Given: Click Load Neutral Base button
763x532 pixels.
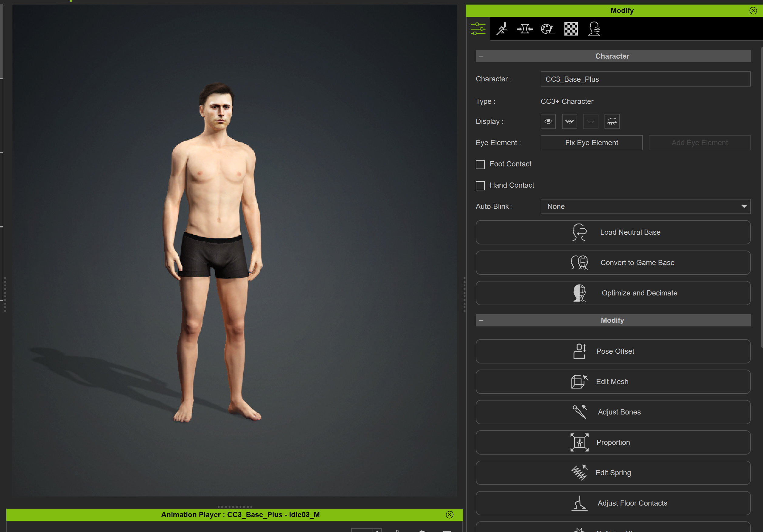Looking at the screenshot, I should (613, 232).
